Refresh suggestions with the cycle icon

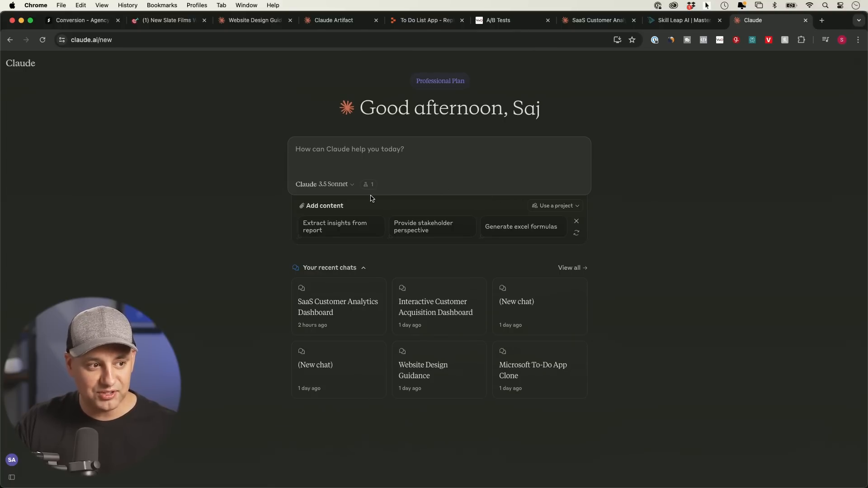(576, 233)
